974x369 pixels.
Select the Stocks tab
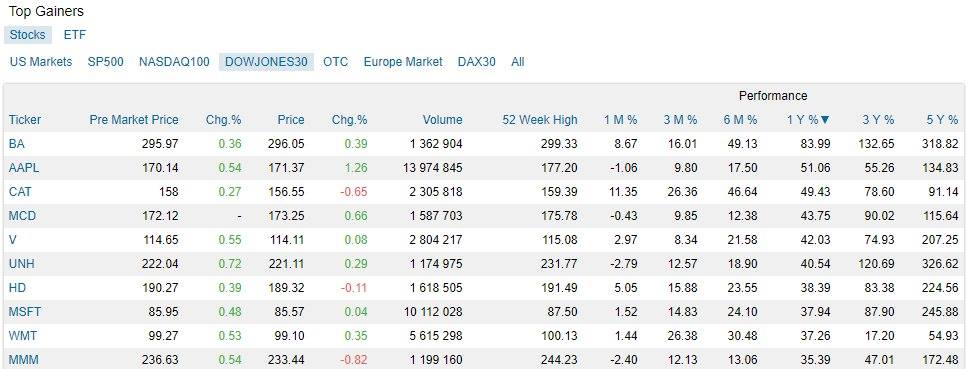point(27,35)
